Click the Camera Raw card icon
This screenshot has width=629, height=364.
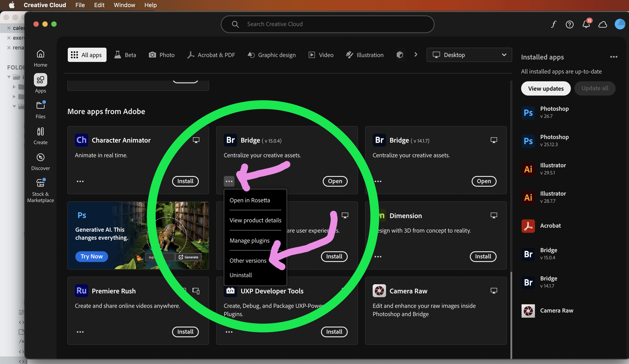coord(379,291)
